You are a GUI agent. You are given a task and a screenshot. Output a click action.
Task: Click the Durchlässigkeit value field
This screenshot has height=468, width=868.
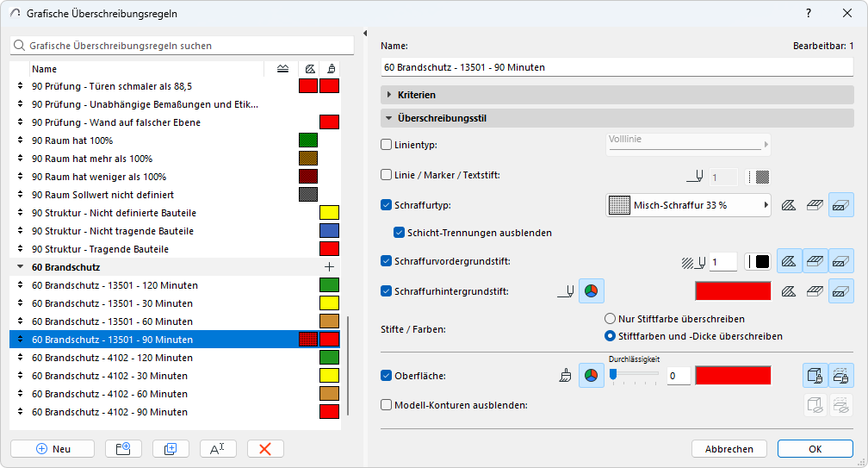(x=679, y=376)
